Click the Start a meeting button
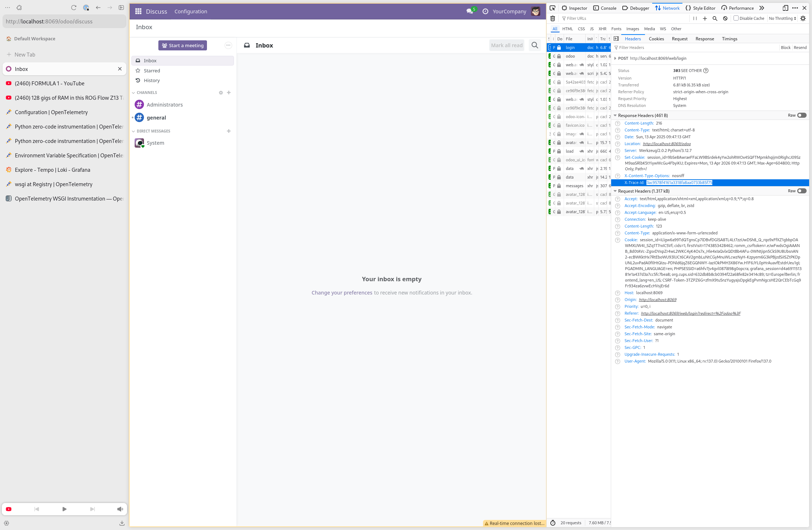The height and width of the screenshot is (530, 812). coord(182,45)
